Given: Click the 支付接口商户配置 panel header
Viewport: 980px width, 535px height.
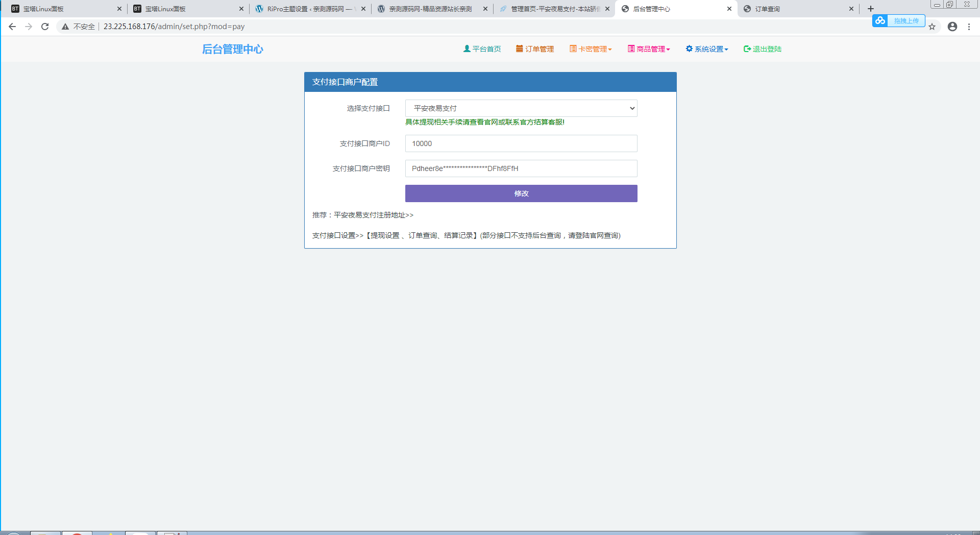Looking at the screenshot, I should (x=491, y=82).
